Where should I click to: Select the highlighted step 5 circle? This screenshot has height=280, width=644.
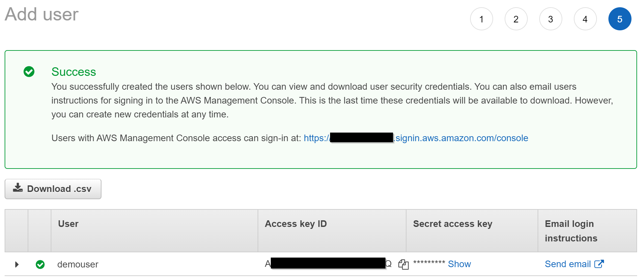click(620, 19)
